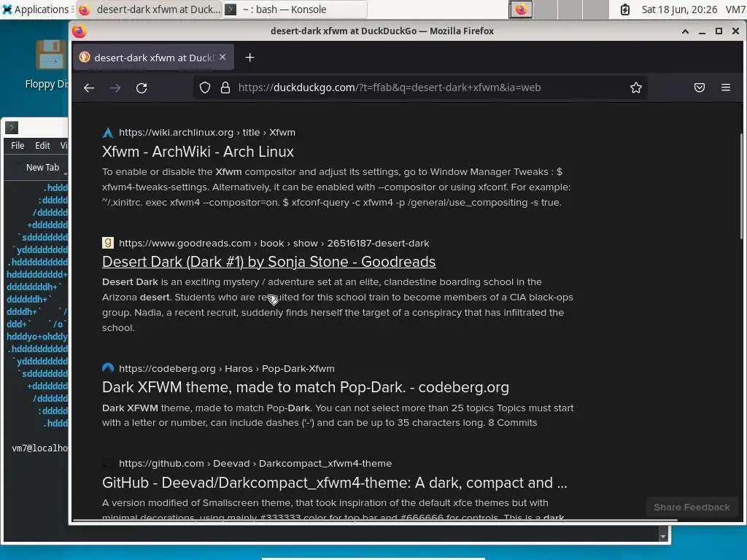Open tracking protection shield icon

205,87
